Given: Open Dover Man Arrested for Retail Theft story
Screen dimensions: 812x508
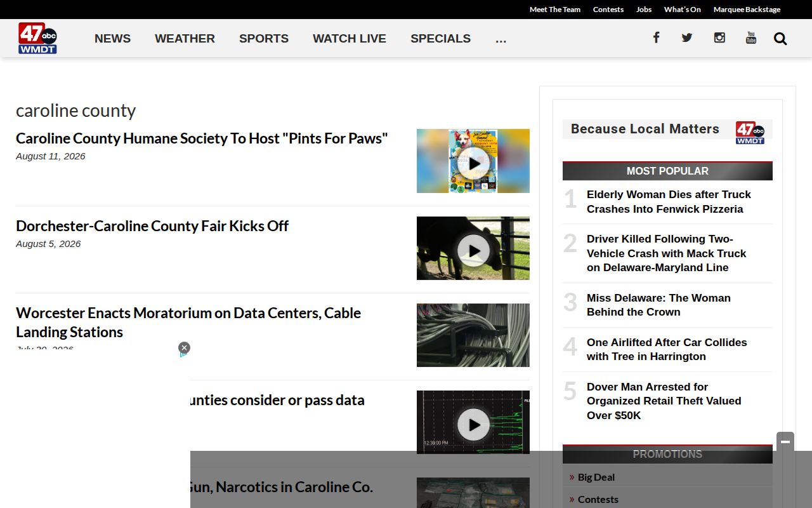Looking at the screenshot, I should pos(664,401).
